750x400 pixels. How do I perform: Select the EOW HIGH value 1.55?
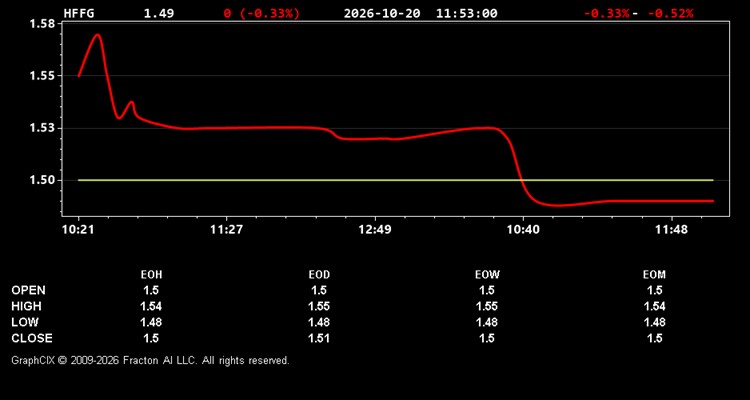[x=487, y=306]
